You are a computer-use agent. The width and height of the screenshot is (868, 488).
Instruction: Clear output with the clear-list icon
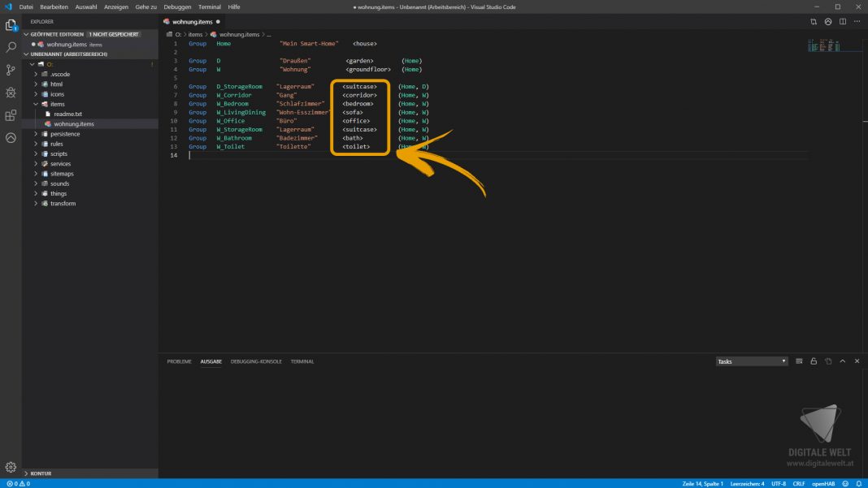pos(800,361)
